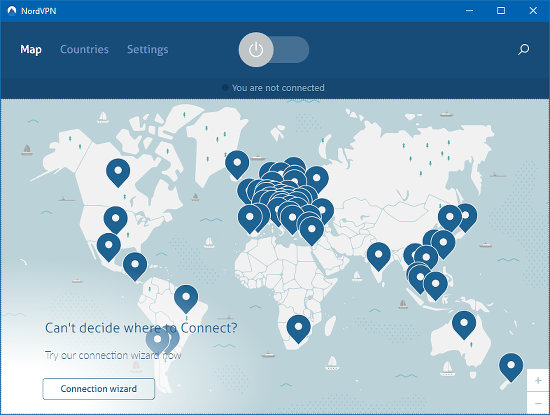Image resolution: width=550 pixels, height=415 pixels.
Task: Click the NordVPN logo in title bar
Action: 12,11
